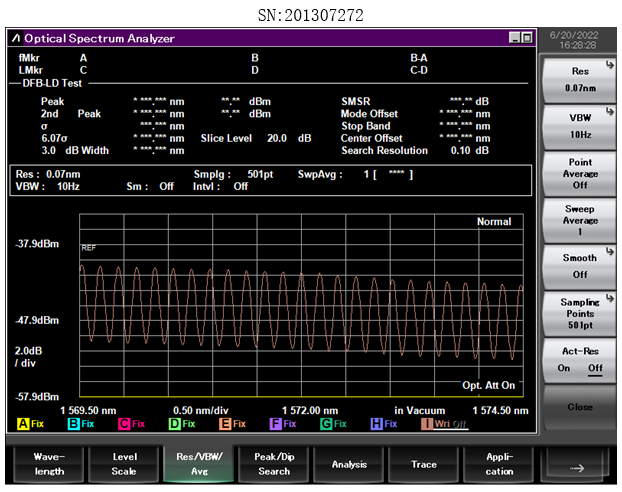Open the Sampling Points 501pt selector
The height and width of the screenshot is (492, 622).
click(x=580, y=313)
